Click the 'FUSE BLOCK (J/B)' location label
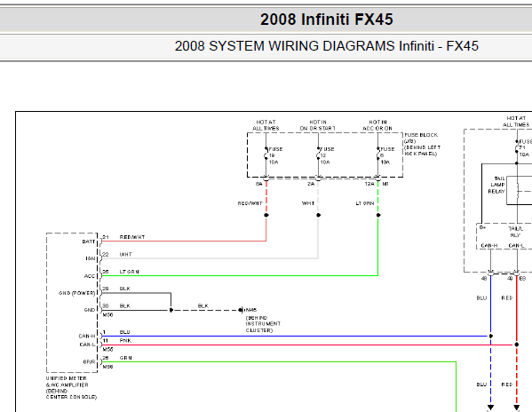 (x=422, y=145)
